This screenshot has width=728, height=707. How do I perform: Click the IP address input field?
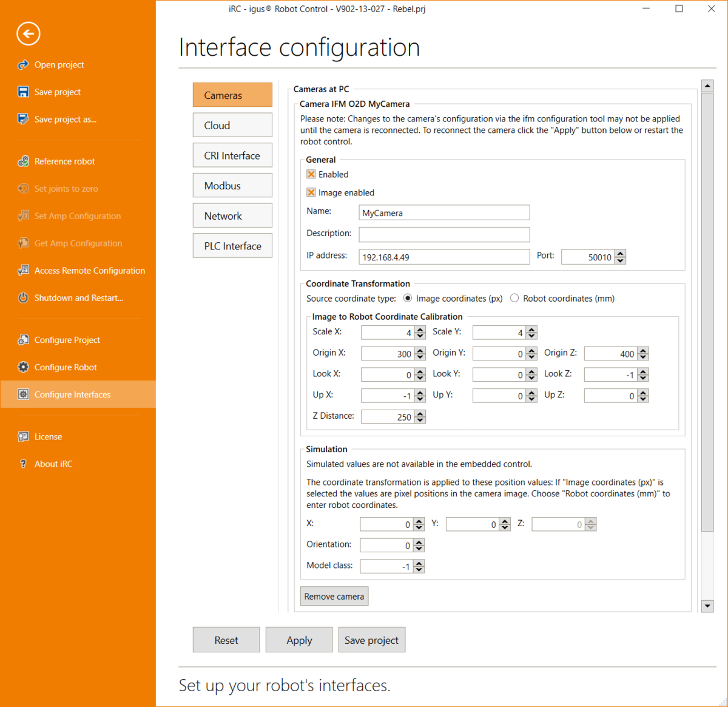(444, 257)
